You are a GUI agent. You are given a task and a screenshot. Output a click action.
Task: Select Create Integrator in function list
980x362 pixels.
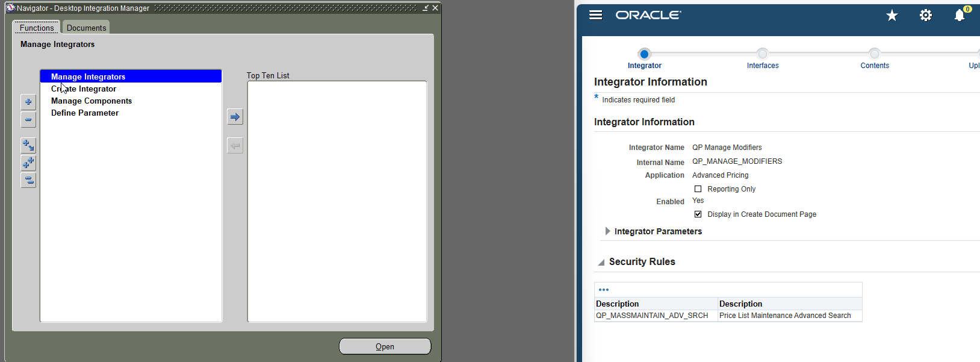[x=131, y=89]
